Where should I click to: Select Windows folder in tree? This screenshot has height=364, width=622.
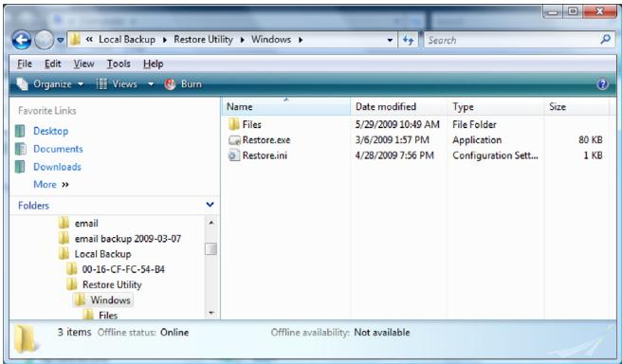(110, 300)
